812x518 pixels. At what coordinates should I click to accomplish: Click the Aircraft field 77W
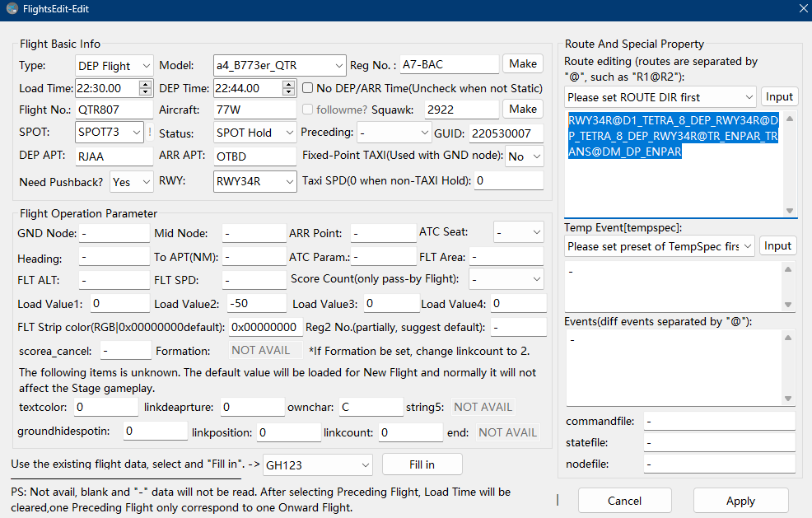254,110
